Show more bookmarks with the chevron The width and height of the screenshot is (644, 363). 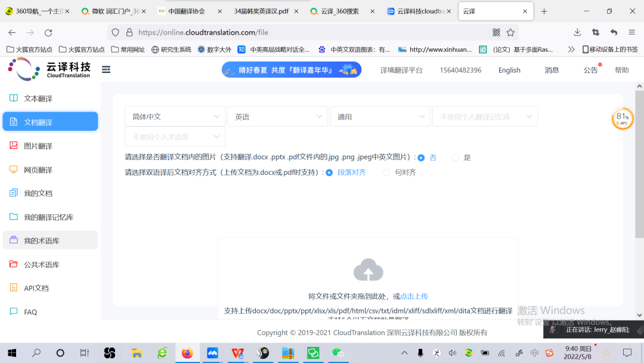(x=571, y=50)
